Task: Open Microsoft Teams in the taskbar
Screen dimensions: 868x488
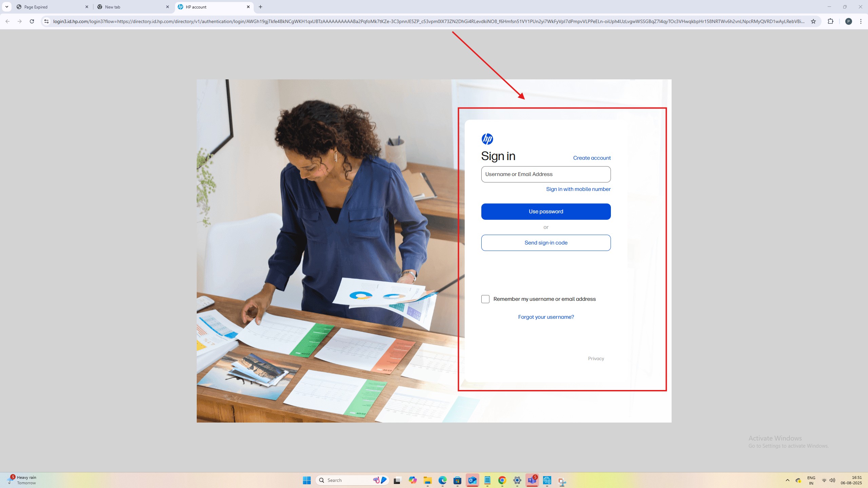Action: pyautogui.click(x=532, y=480)
